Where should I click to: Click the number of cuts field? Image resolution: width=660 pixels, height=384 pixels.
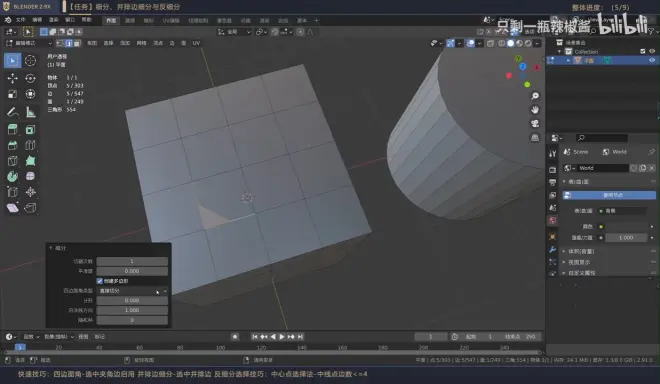point(132,261)
